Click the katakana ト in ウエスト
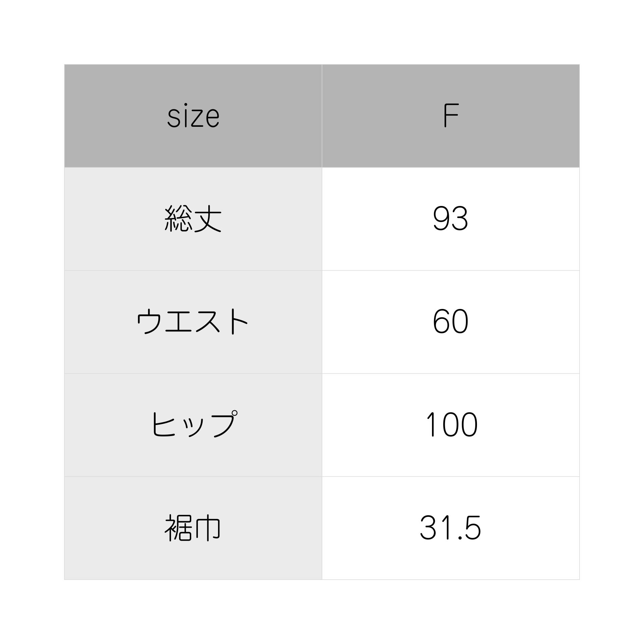The width and height of the screenshot is (644, 644). coord(238,322)
